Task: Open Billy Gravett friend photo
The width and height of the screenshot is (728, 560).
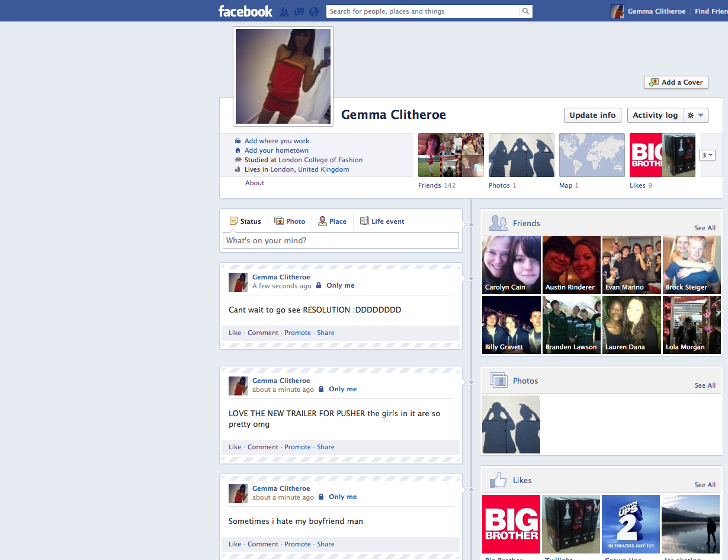Action: tap(511, 325)
